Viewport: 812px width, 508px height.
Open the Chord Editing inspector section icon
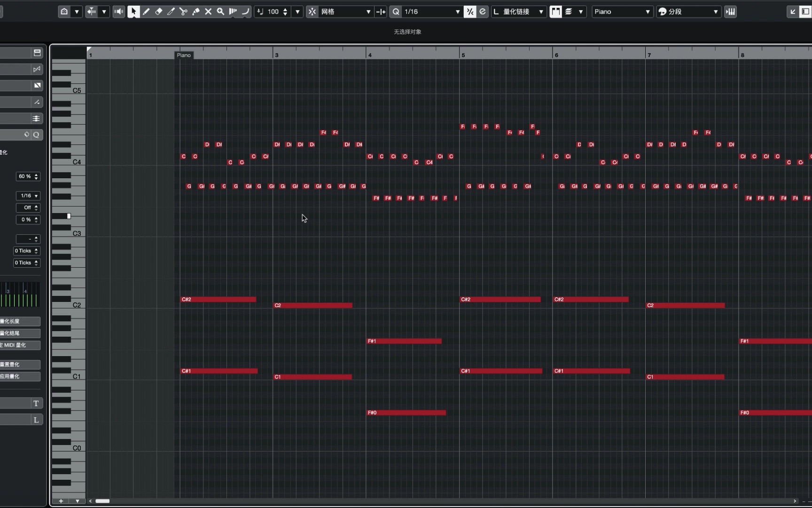pyautogui.click(x=37, y=86)
